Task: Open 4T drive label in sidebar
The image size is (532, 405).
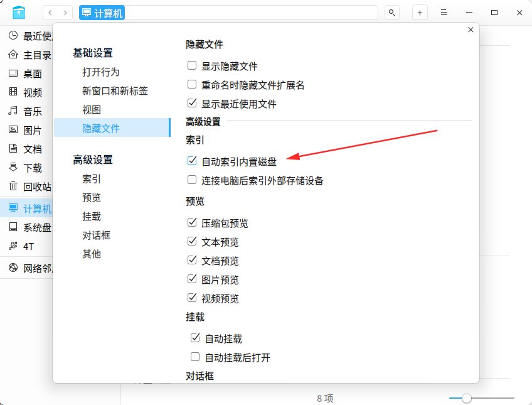Action: (x=28, y=247)
